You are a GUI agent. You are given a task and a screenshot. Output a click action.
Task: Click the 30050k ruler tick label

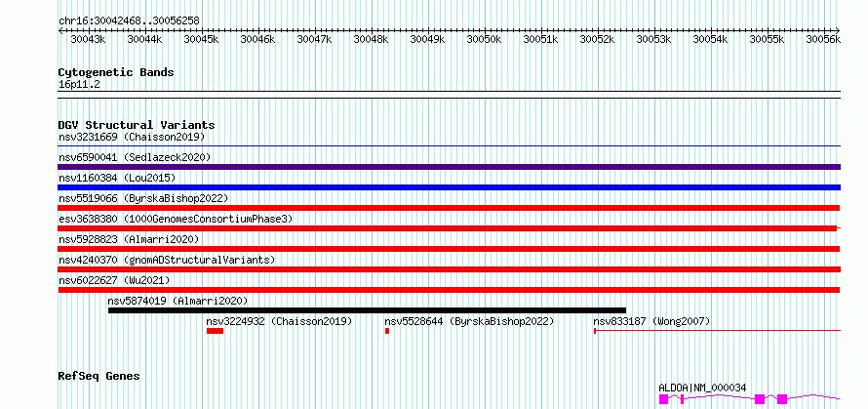click(x=484, y=39)
